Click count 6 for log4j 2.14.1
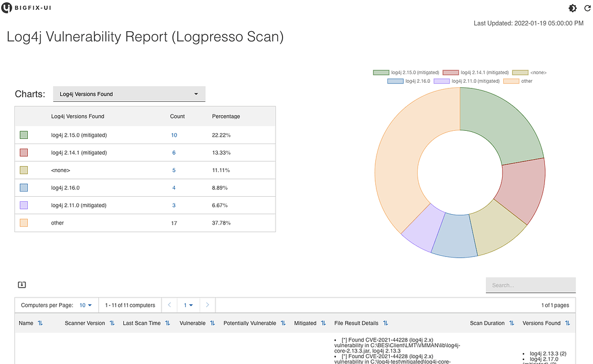Image resolution: width=593 pixels, height=364 pixels. [174, 153]
